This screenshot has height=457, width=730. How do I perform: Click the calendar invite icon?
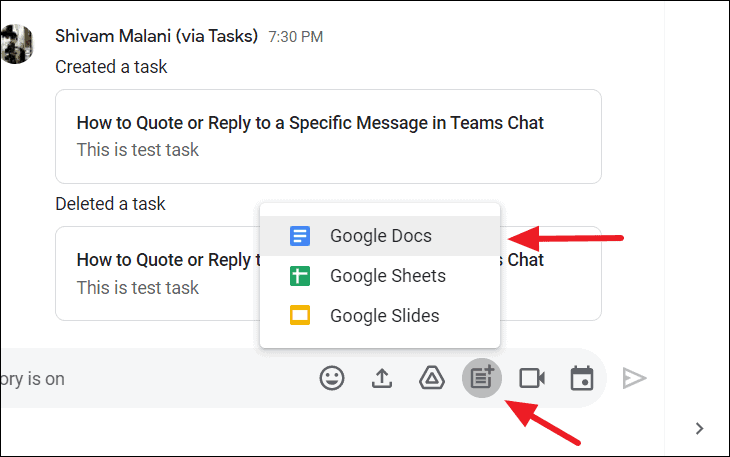(x=582, y=378)
